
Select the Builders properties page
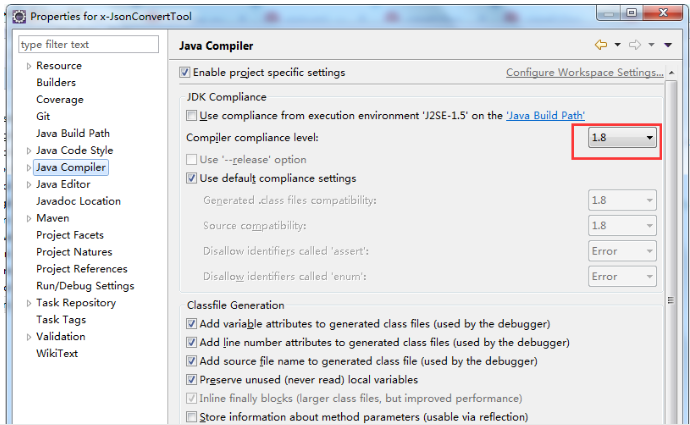[56, 83]
